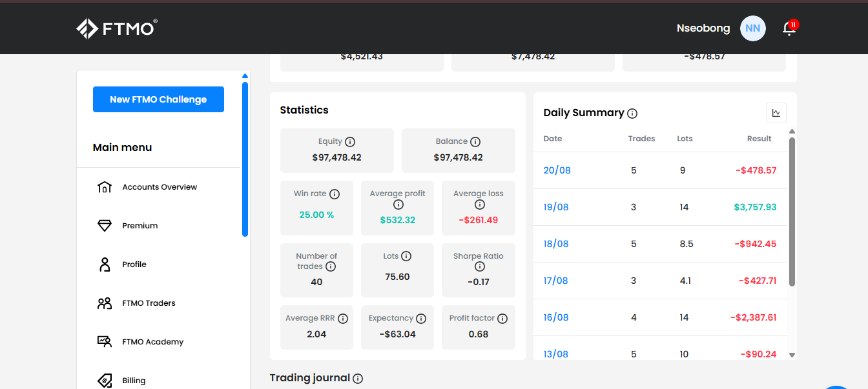Screen dimensions: 868x389
Task: Open the Premium menu item
Action: click(x=139, y=226)
